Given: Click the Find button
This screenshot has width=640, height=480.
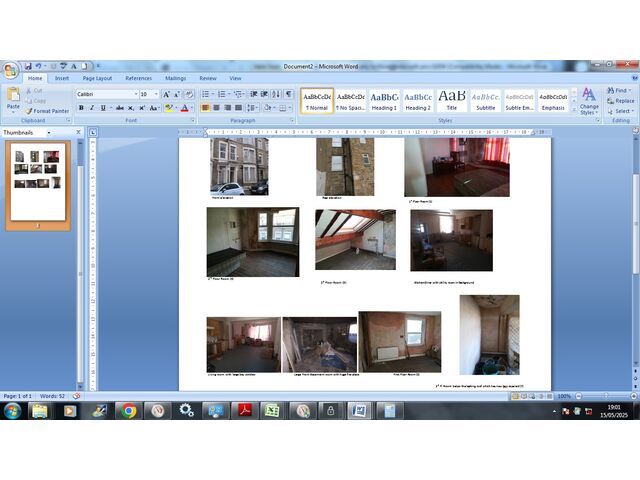Looking at the screenshot, I should click(618, 90).
